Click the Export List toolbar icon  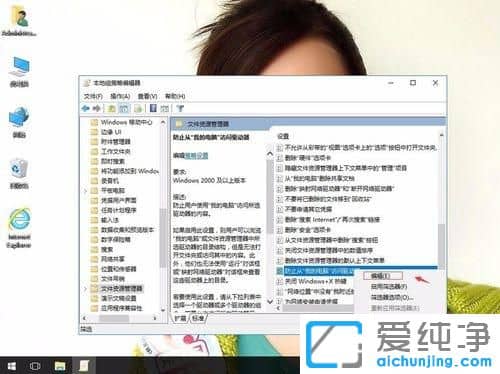(x=138, y=108)
